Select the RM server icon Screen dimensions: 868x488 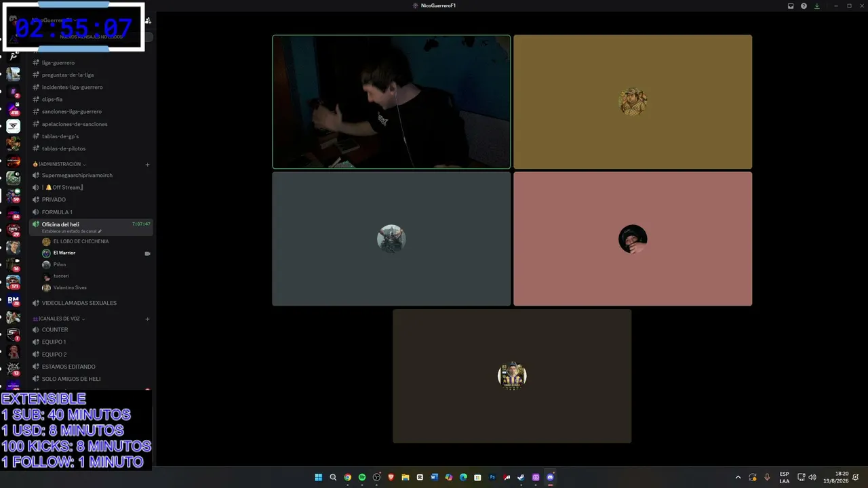point(14,300)
